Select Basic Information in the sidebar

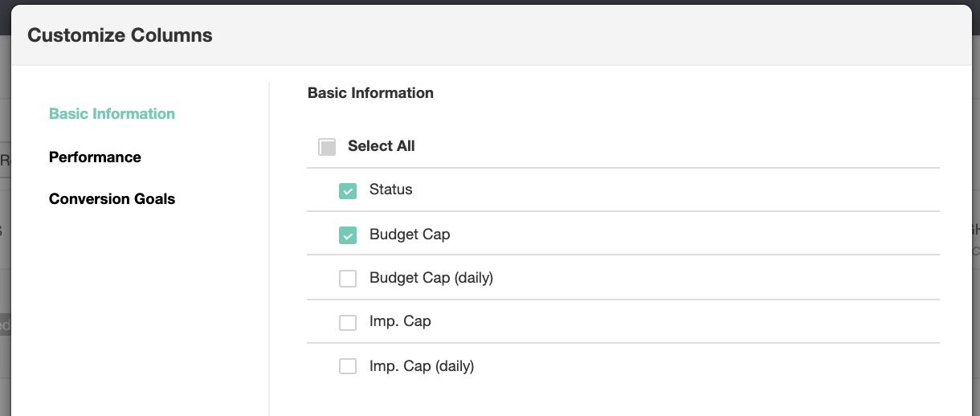[112, 113]
